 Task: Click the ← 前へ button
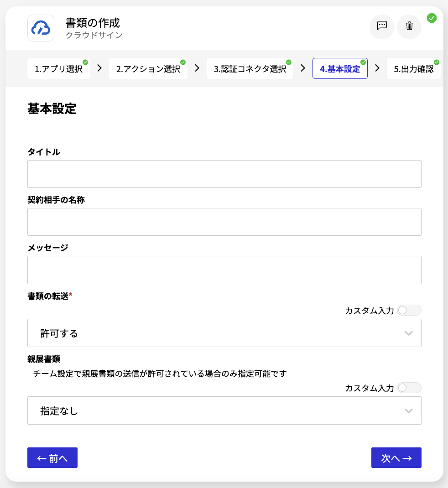[x=52, y=458]
